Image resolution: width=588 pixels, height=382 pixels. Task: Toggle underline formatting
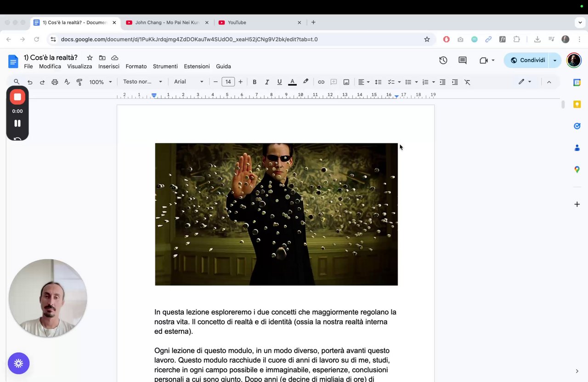click(x=279, y=82)
